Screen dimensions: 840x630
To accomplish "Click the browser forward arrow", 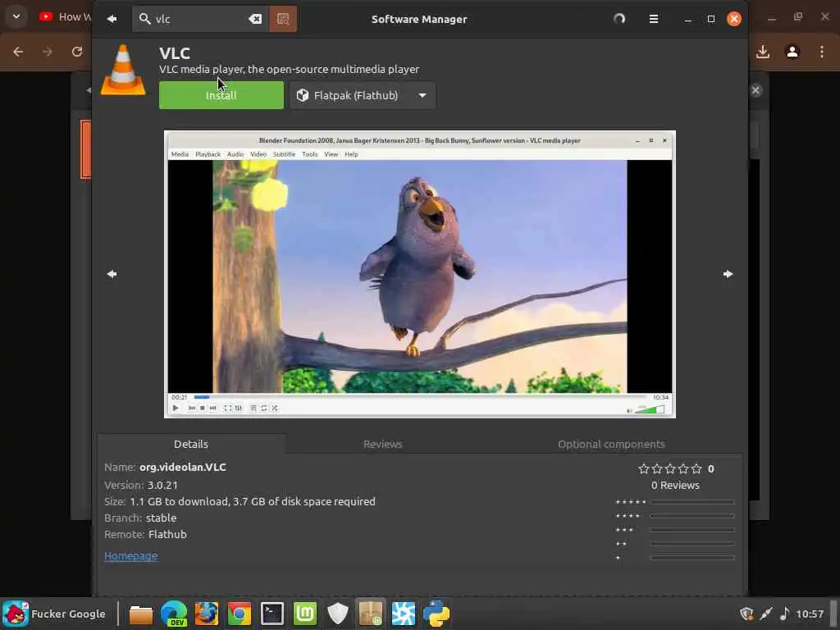I will click(48, 52).
